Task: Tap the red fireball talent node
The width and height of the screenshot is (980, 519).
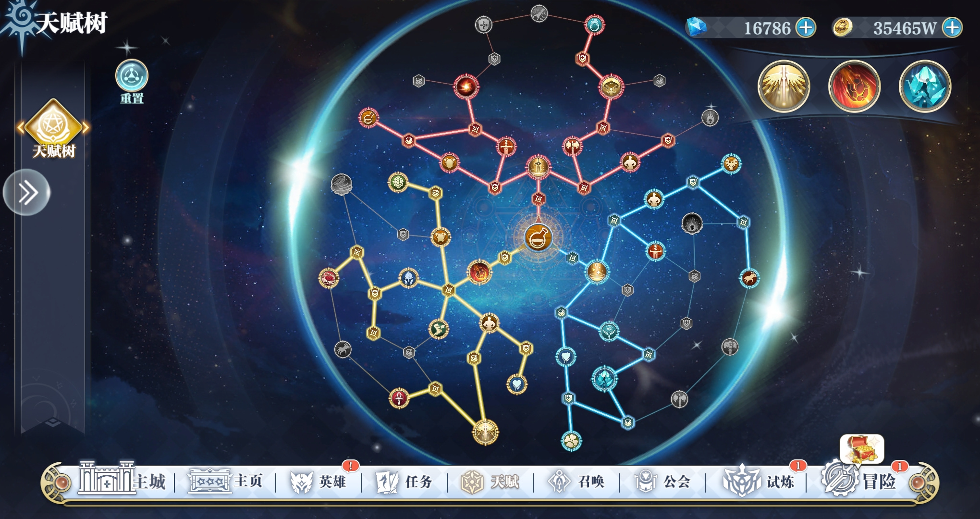Action: [465, 87]
